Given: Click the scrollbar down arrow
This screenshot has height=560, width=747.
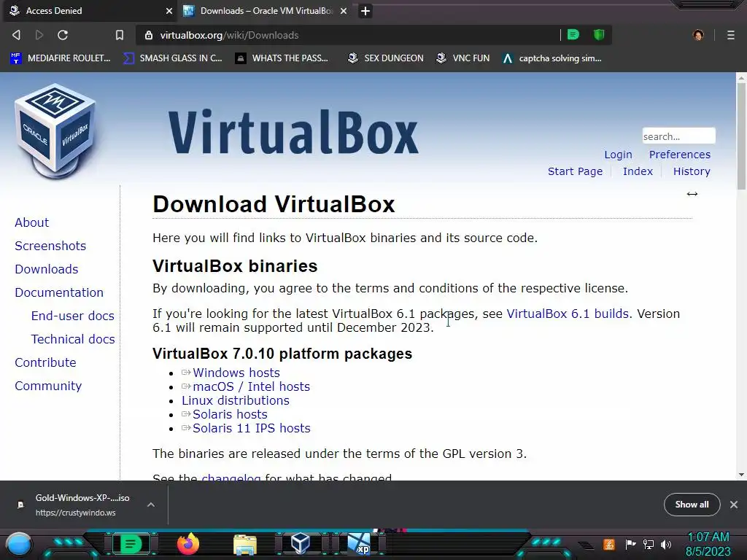Looking at the screenshot, I should pos(741,475).
